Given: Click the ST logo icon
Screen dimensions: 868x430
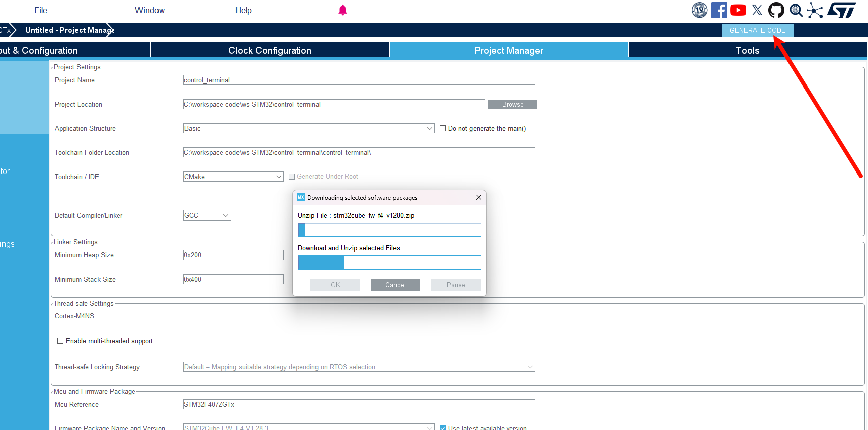Looking at the screenshot, I should [841, 10].
